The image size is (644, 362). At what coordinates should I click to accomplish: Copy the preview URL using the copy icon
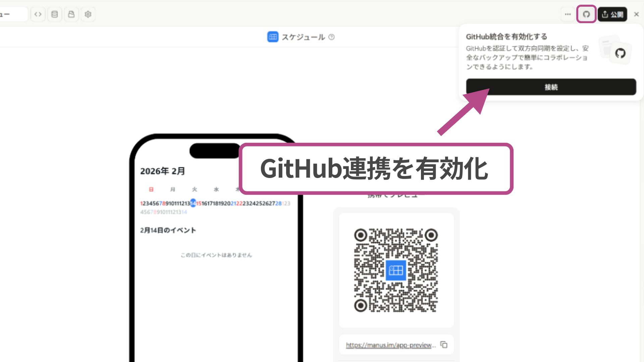(444, 345)
